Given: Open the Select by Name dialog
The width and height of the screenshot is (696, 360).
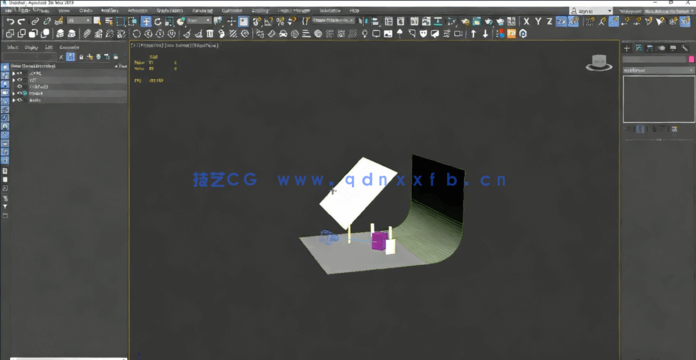Looking at the screenshot, I should 109,21.
